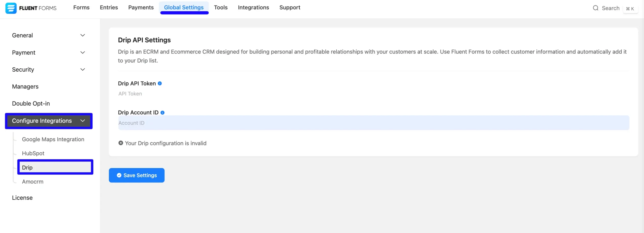Click the Drip API Token info icon

pyautogui.click(x=160, y=83)
